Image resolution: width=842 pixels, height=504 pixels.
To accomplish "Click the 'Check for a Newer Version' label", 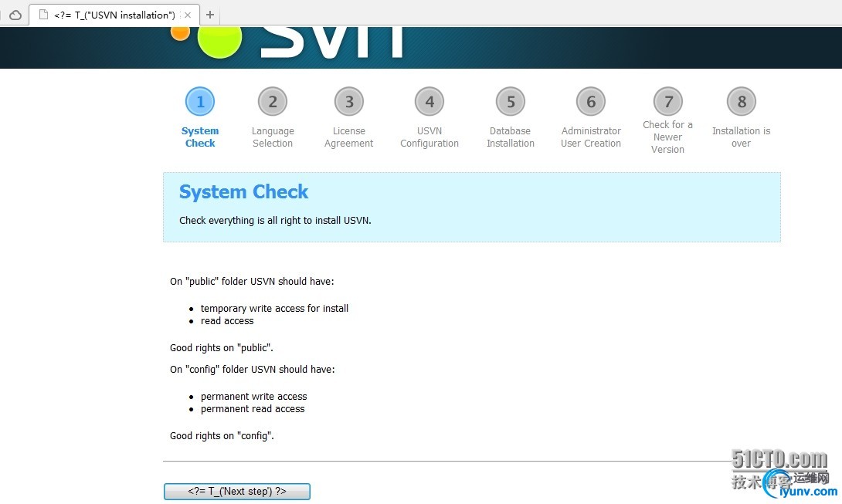I will pyautogui.click(x=668, y=137).
